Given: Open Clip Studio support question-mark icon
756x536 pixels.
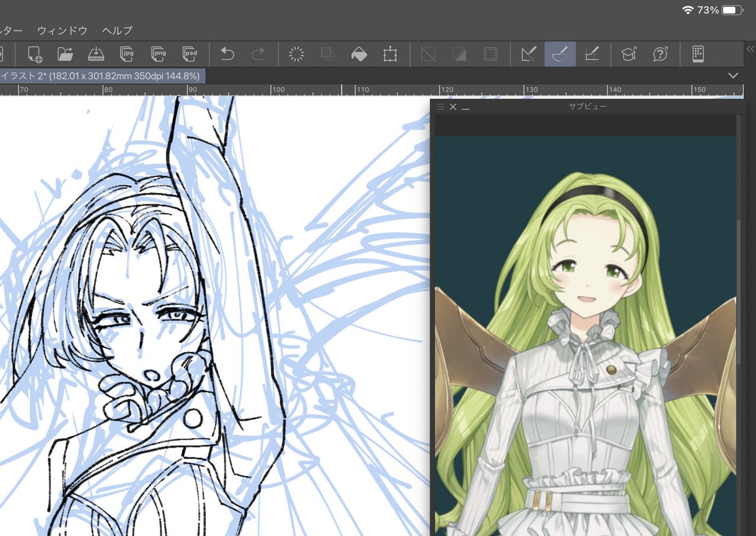Looking at the screenshot, I should (x=660, y=54).
